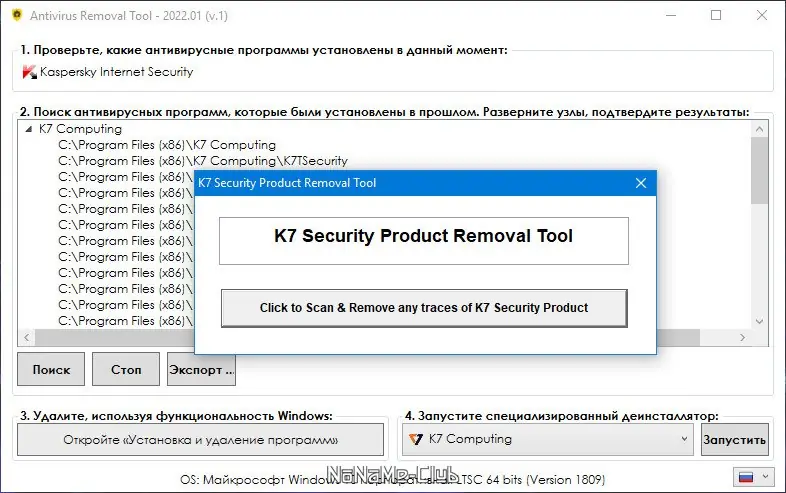The image size is (786, 493).
Task: Click the K7 Computing logo in dropdown
Action: 414,439
